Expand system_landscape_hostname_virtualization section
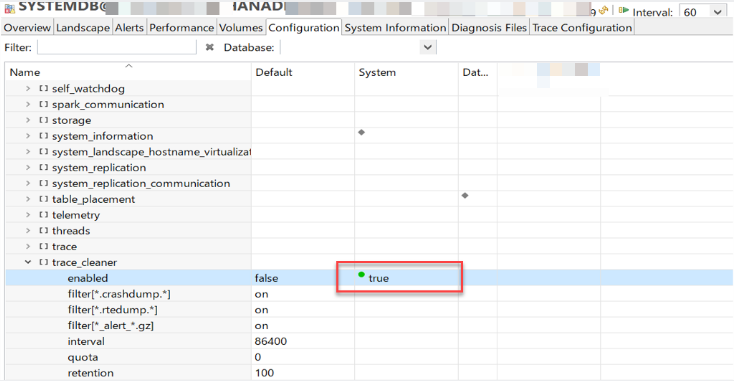734x381 pixels. point(28,152)
